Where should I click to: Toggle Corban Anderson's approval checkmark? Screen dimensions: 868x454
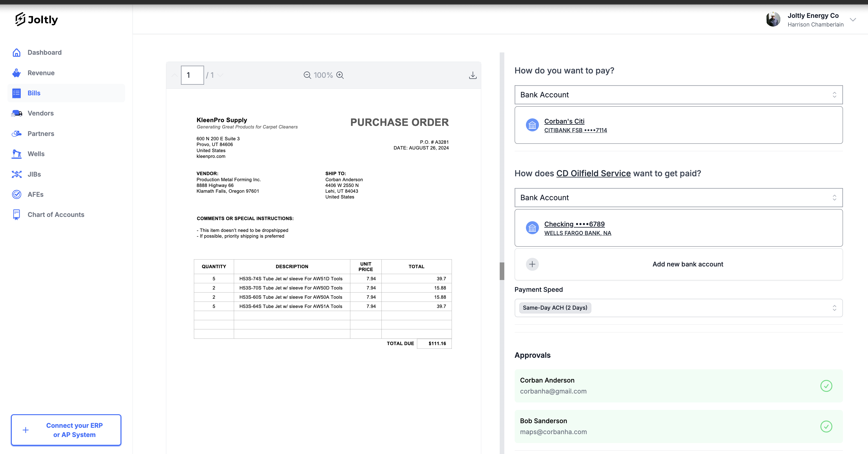pyautogui.click(x=826, y=386)
